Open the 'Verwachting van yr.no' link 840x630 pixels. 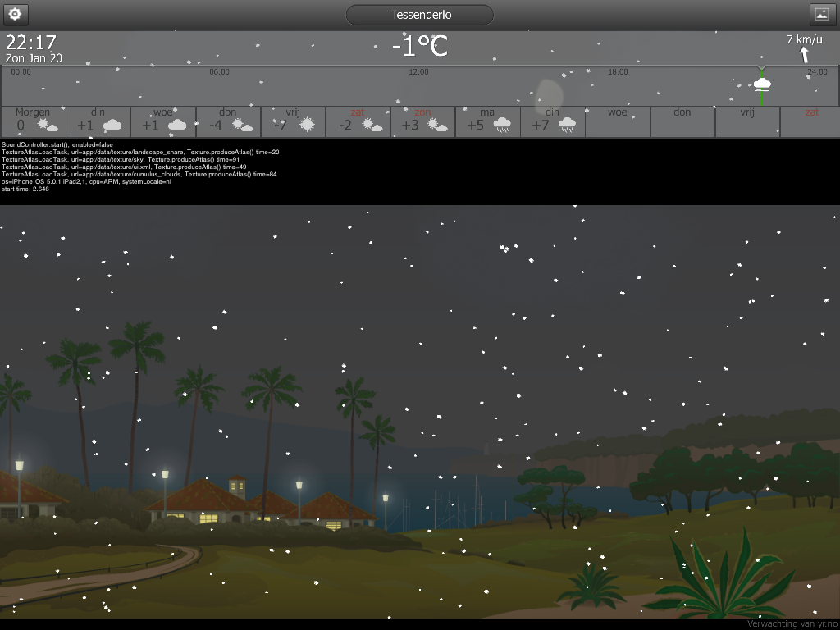(x=793, y=624)
